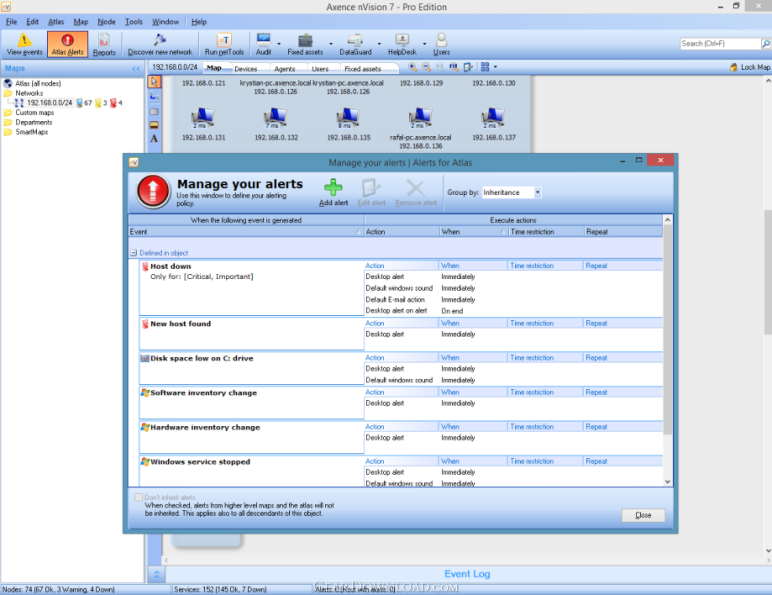
Task: Select the Host down alert row
Action: tap(252, 288)
